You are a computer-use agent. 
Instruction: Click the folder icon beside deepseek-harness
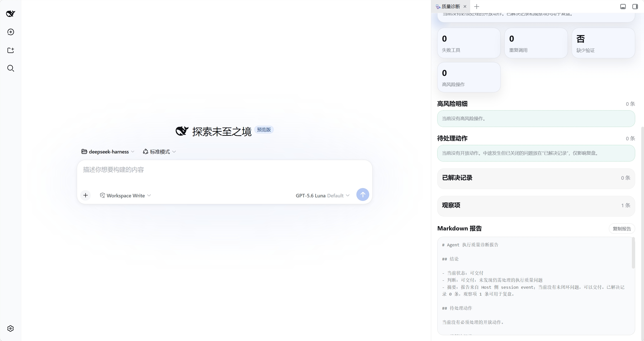pyautogui.click(x=84, y=151)
